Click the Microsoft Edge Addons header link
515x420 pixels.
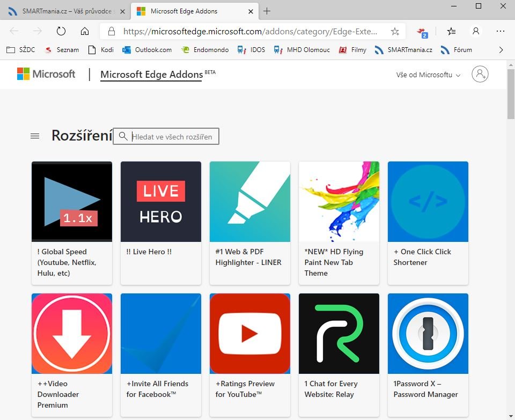151,75
